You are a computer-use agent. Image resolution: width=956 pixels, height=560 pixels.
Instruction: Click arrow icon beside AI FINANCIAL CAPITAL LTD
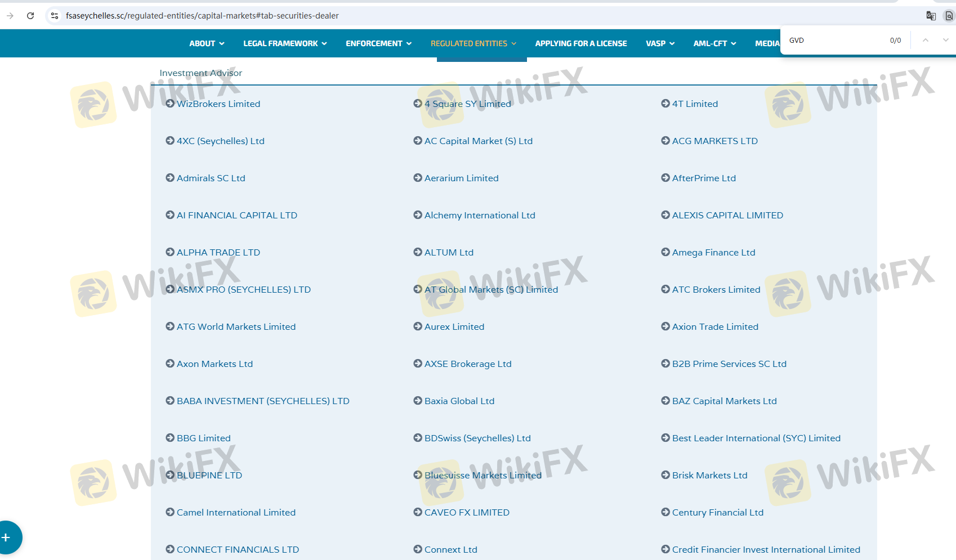170,215
